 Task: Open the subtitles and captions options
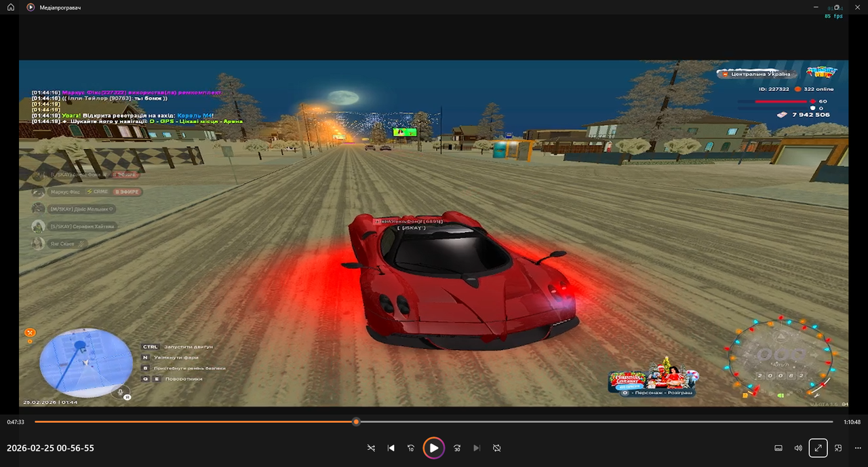pos(778,448)
